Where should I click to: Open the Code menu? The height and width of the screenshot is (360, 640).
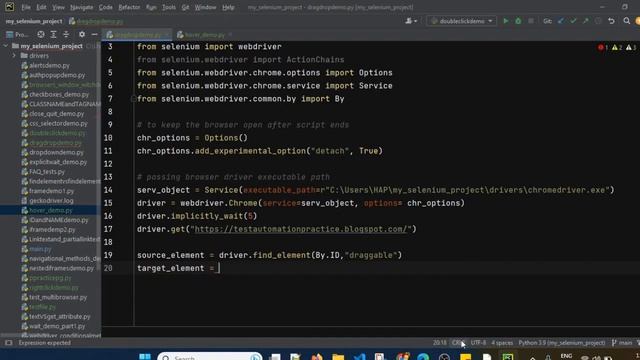[105, 7]
